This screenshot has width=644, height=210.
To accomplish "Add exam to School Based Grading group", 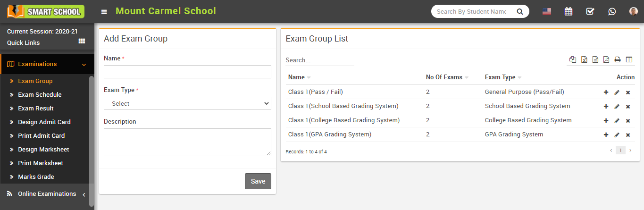I will click(x=606, y=107).
